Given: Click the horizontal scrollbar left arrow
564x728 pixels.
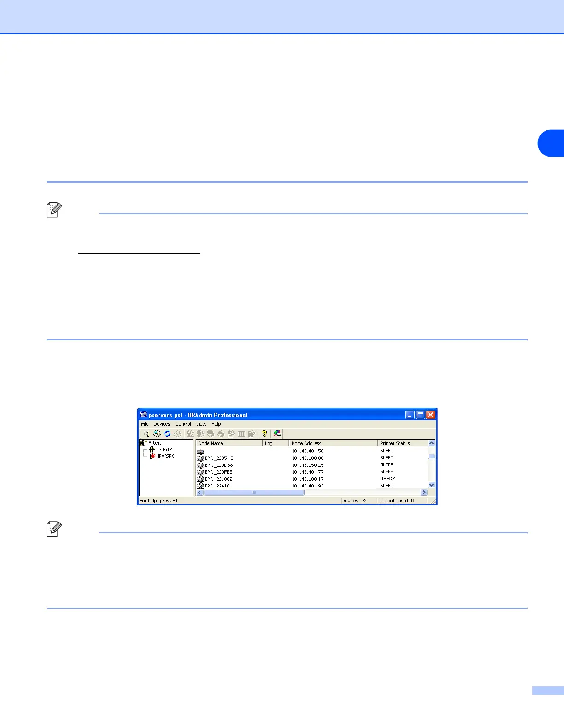Looking at the screenshot, I should (200, 493).
